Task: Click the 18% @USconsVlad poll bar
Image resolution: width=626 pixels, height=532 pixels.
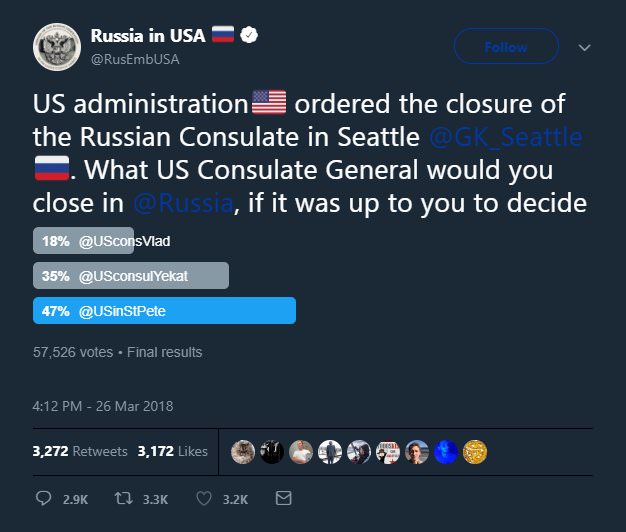Action: [x=83, y=241]
